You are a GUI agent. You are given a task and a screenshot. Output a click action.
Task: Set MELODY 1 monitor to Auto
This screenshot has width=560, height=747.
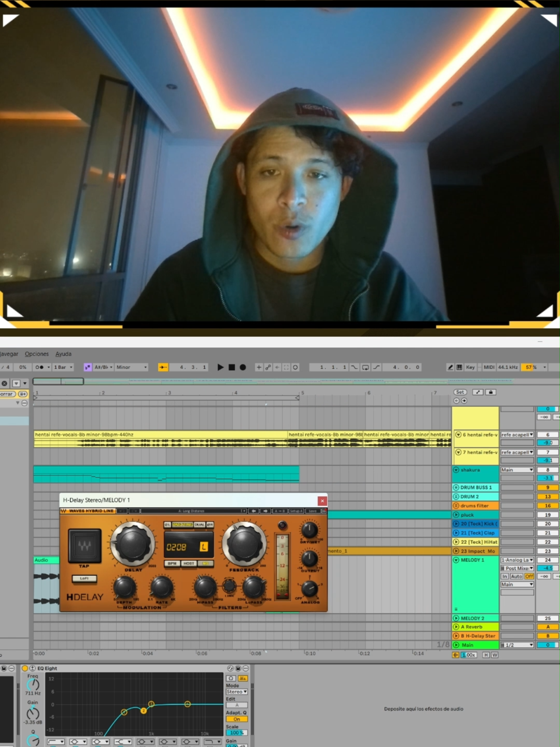tap(517, 576)
